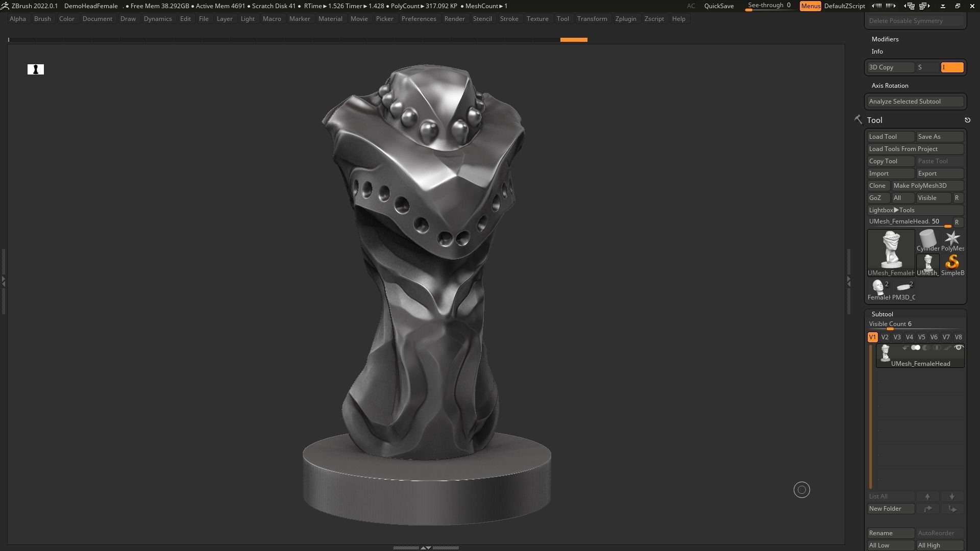This screenshot has width=980, height=551.
Task: Click the 3D Copy button
Action: [x=891, y=67]
